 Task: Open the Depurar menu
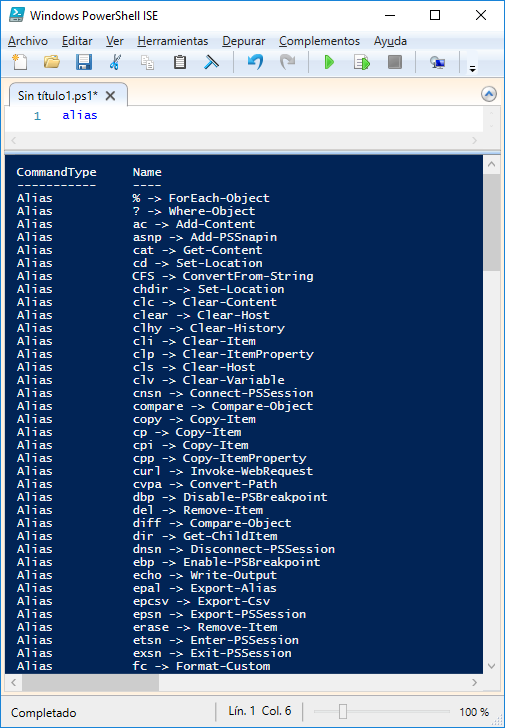[x=244, y=41]
